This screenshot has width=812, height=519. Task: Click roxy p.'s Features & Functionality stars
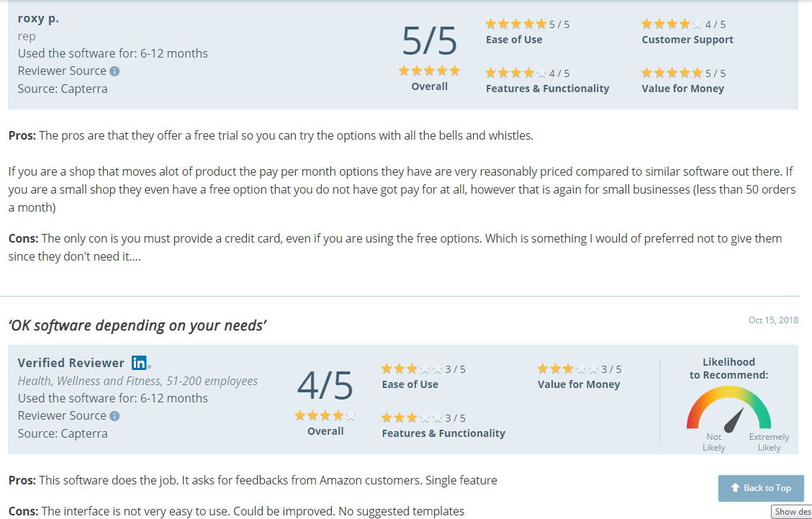click(516, 73)
